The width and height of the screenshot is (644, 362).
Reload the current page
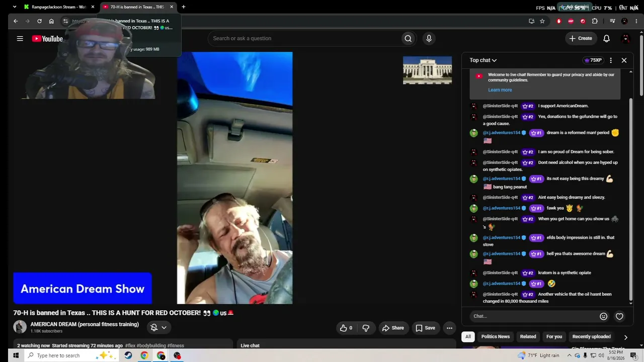[x=39, y=21]
